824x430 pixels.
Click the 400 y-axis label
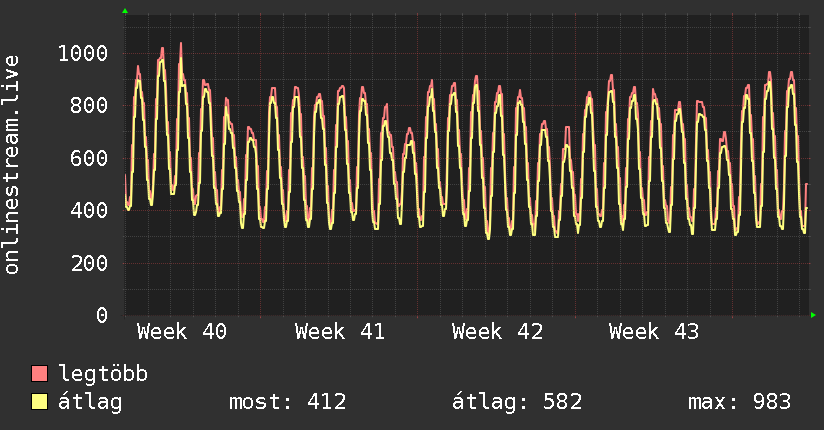click(89, 210)
